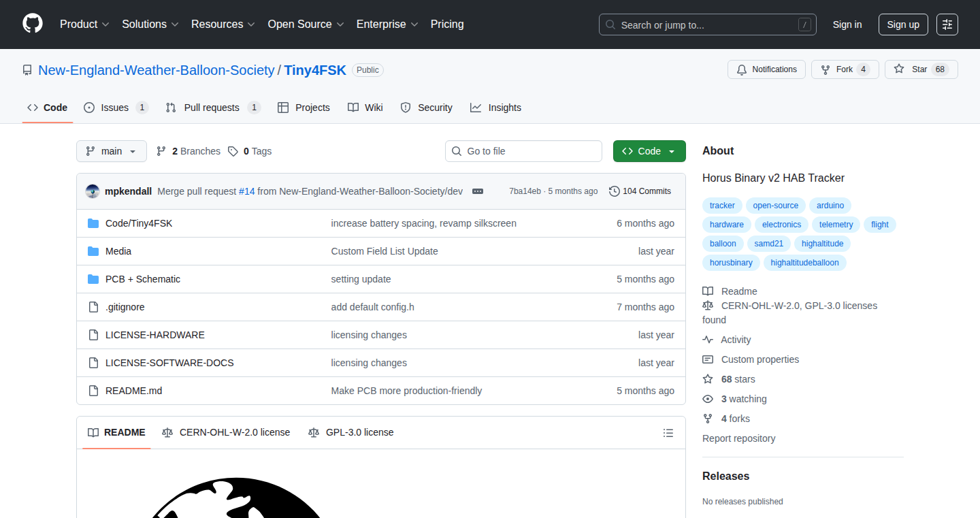Screen dimensions: 980x518
Task: Switch to the Issues tab
Action: 116,108
